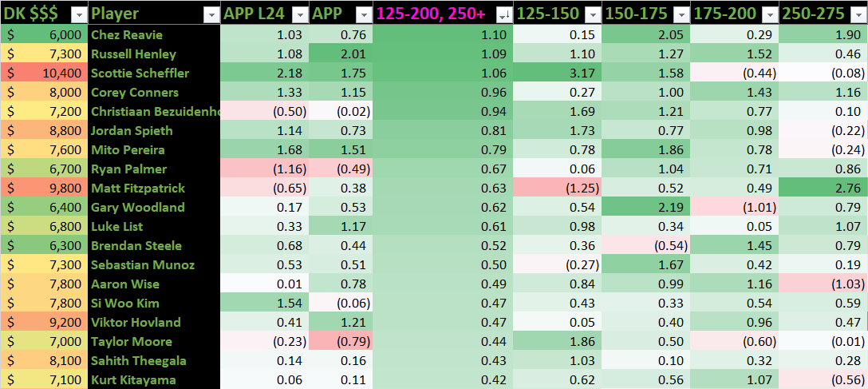
Task: Select the Jordan Spieth player cell
Action: [154, 131]
